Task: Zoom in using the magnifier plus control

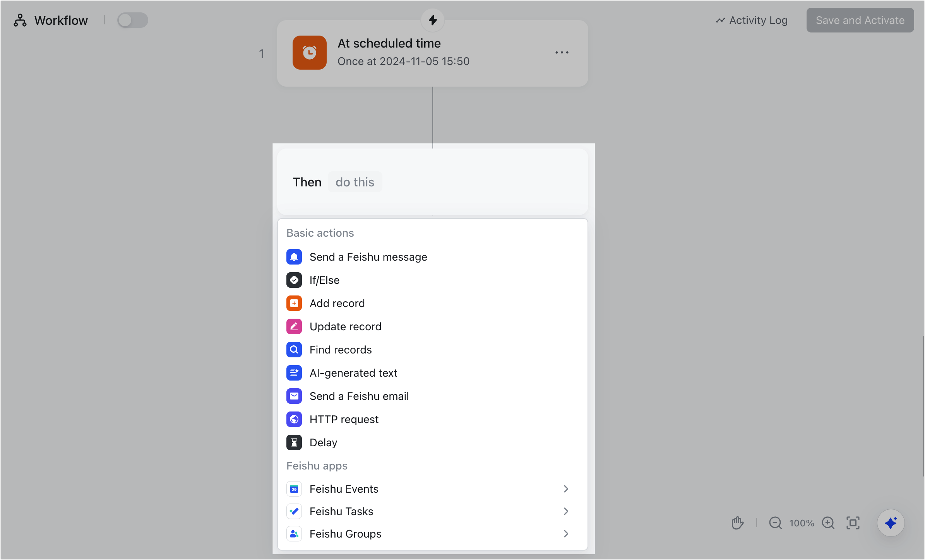Action: click(x=828, y=523)
